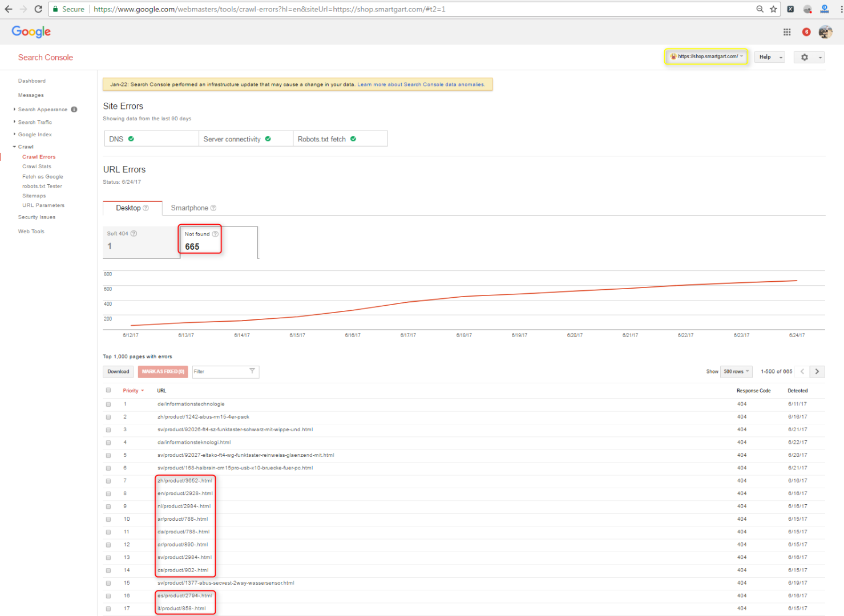This screenshot has height=616, width=844.
Task: Click the help icon next to Desktop
Action: (146, 208)
